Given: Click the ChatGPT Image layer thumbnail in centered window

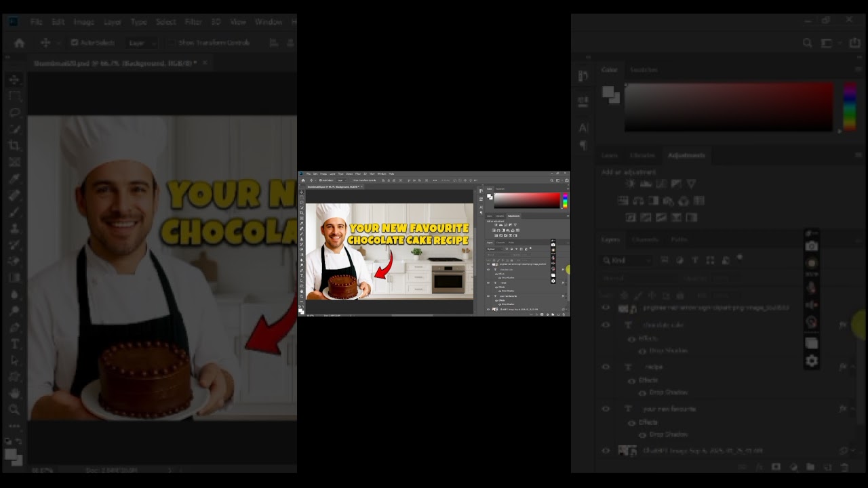Looking at the screenshot, I should [494, 309].
